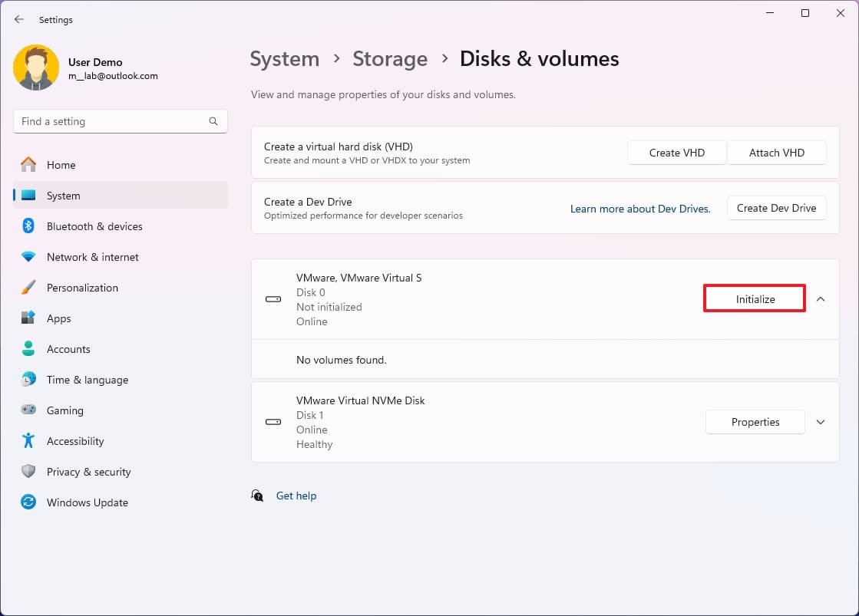859x616 pixels.
Task: Click the No volumes found message
Action: [x=342, y=360]
